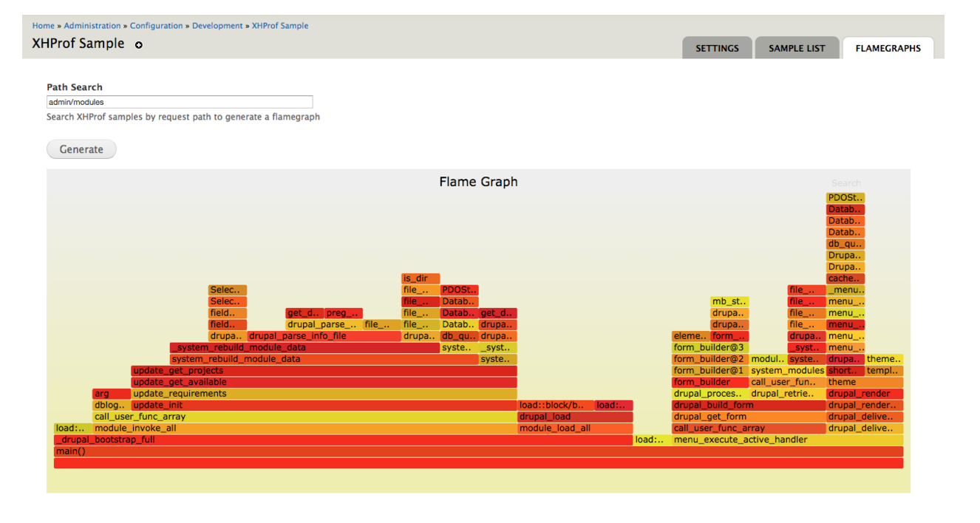Focus the Path Search text field

pyautogui.click(x=180, y=102)
